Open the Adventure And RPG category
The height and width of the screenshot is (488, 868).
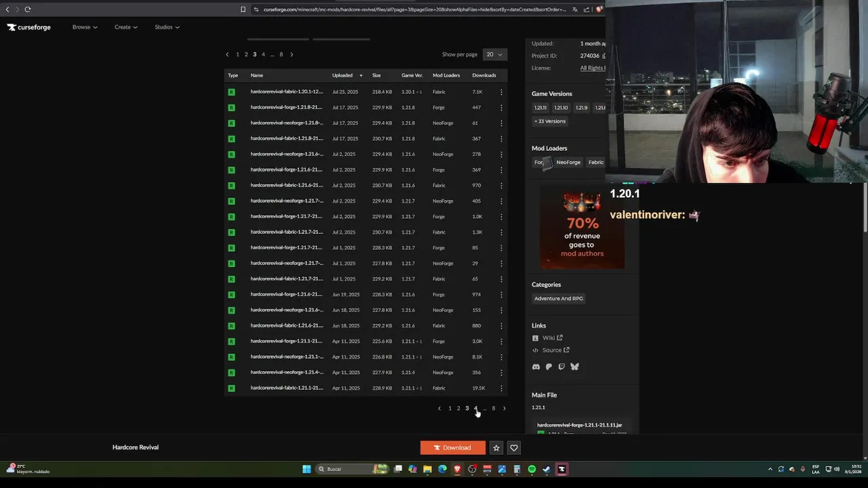558,298
